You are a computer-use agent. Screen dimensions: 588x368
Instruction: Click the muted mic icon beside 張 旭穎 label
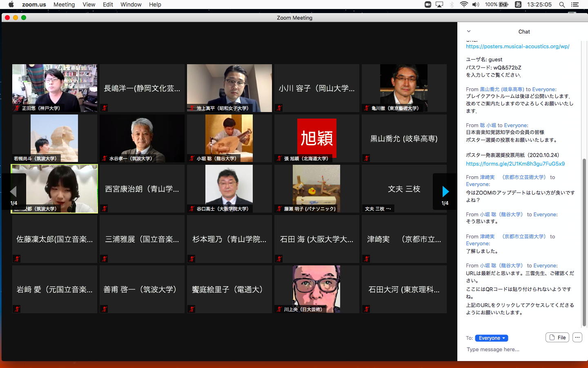[x=279, y=158]
